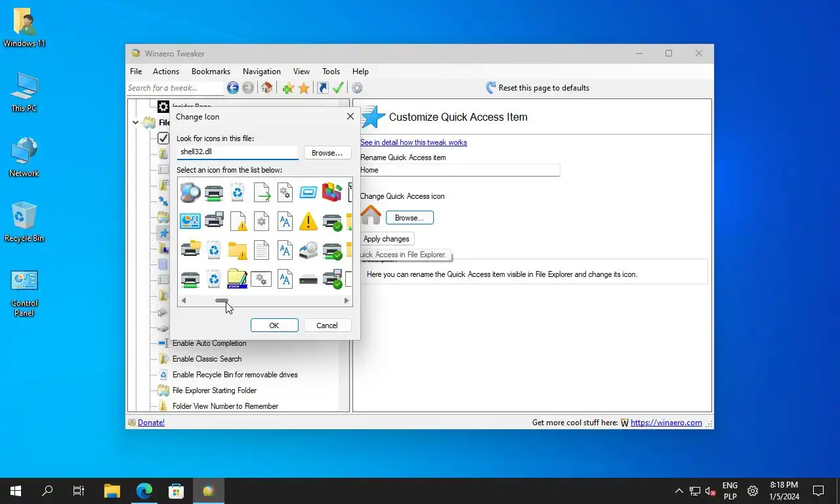
Task: Go back with the blue arrow toolbar icon
Action: [233, 88]
